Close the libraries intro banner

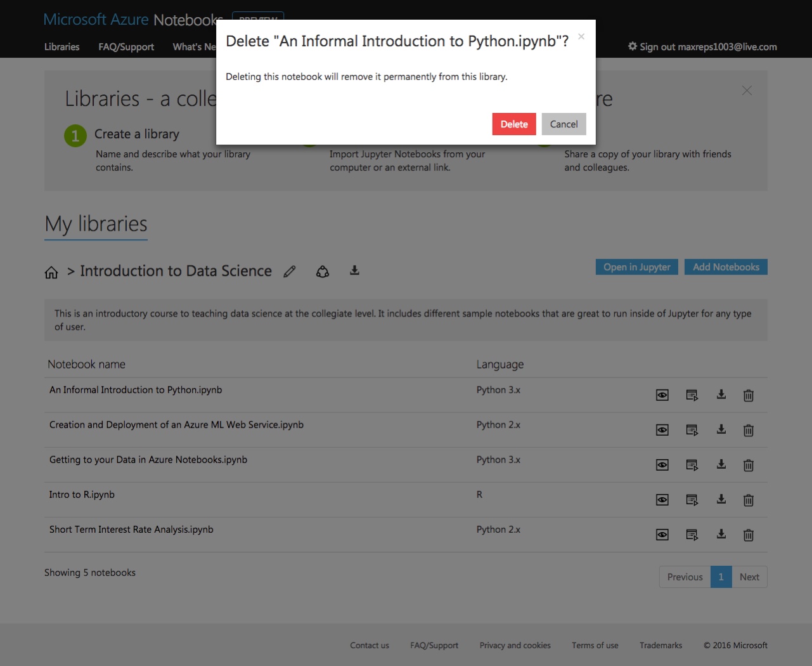click(747, 91)
